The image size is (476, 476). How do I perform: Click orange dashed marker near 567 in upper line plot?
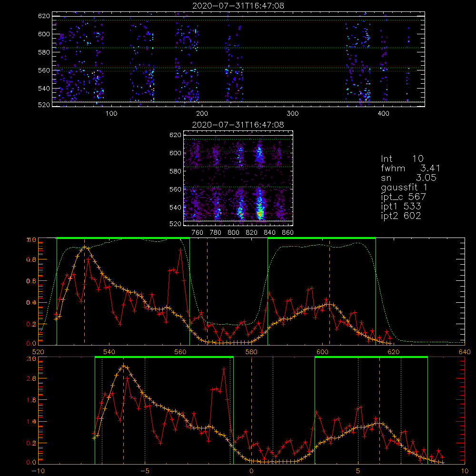pyautogui.click(x=208, y=291)
